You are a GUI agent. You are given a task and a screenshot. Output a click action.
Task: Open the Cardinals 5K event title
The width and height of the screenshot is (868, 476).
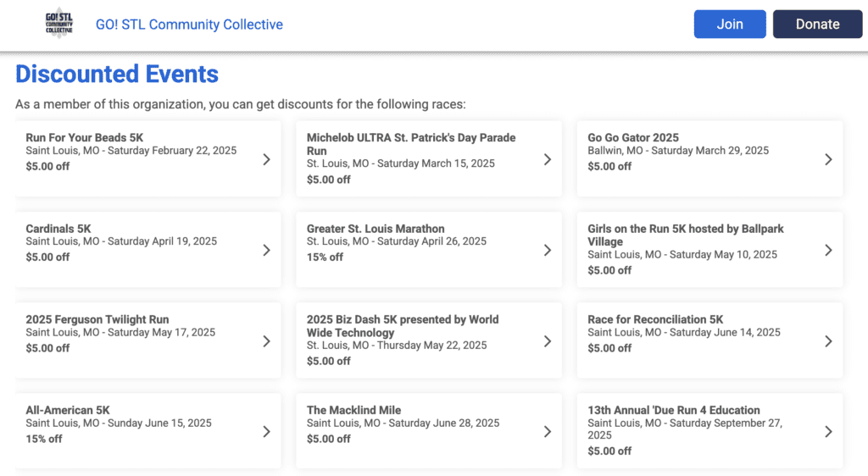click(x=58, y=229)
